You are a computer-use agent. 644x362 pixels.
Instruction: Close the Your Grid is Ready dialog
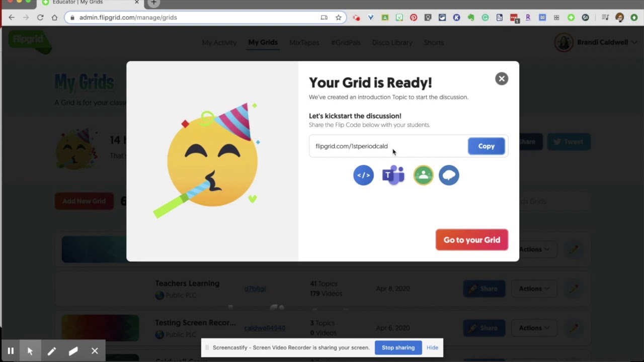[502, 78]
